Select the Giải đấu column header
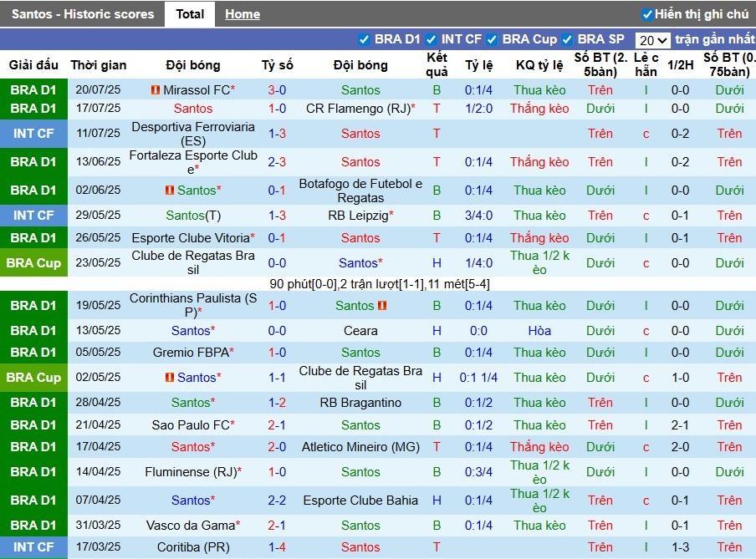756x559 pixels. pos(33,65)
